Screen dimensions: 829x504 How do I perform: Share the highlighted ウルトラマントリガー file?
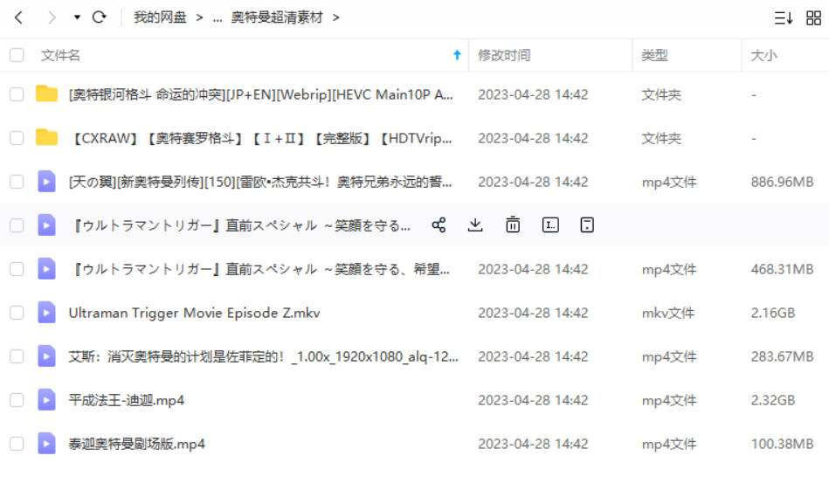[439, 225]
